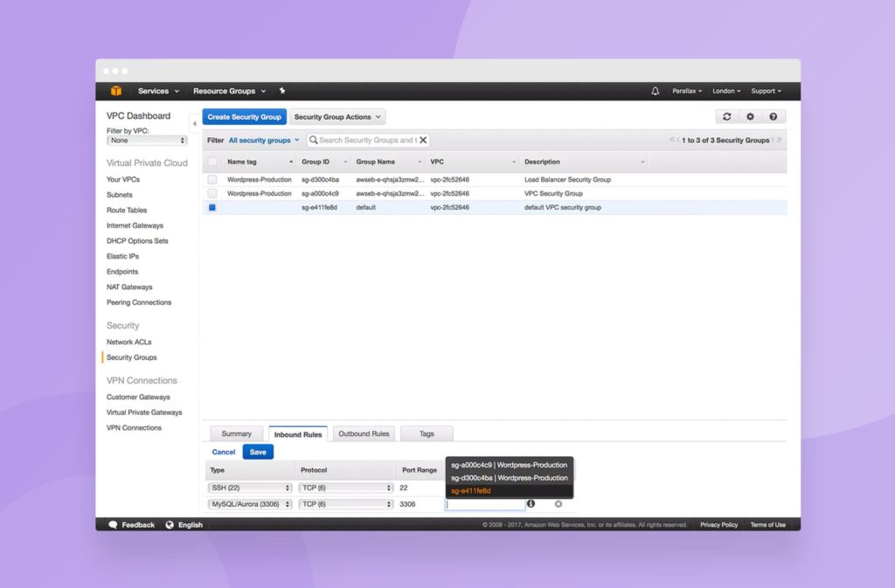Remove the MySQL/Aurora rule with the X icon
Image resolution: width=895 pixels, height=588 pixels.
[559, 503]
